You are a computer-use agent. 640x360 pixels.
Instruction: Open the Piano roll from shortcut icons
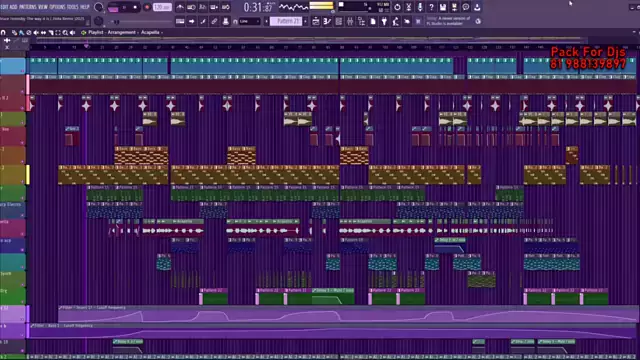coord(327,22)
